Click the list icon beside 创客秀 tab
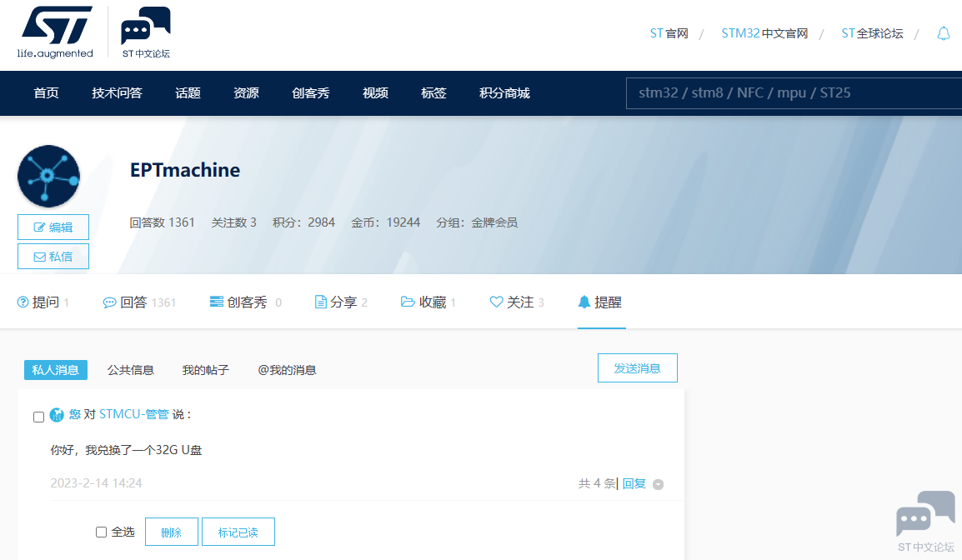The width and height of the screenshot is (962, 560). (x=217, y=302)
